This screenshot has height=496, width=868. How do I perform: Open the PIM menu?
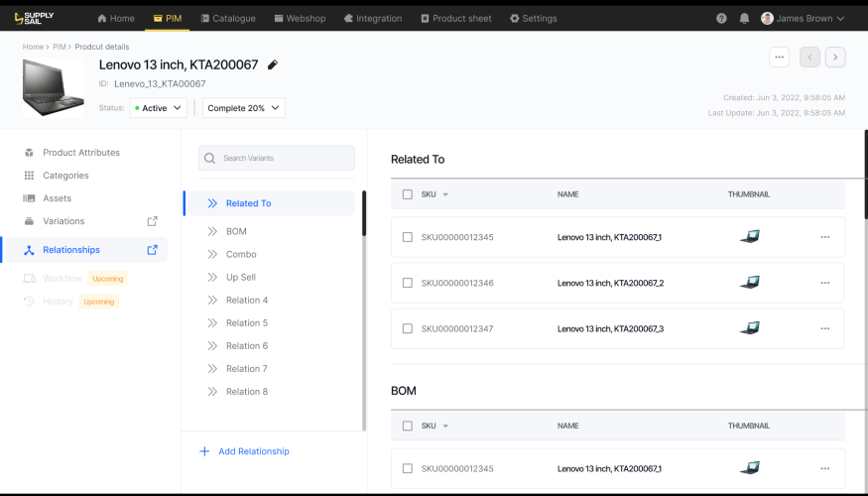click(x=168, y=18)
